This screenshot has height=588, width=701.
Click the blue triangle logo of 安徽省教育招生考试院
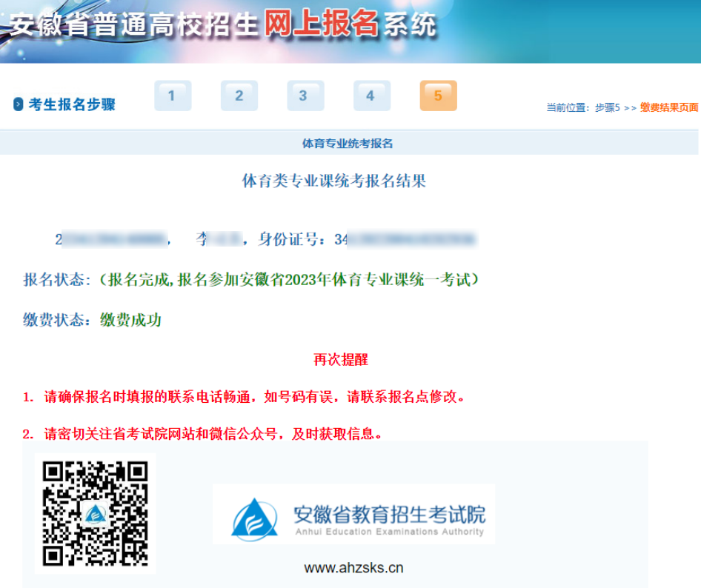pyautogui.click(x=254, y=518)
